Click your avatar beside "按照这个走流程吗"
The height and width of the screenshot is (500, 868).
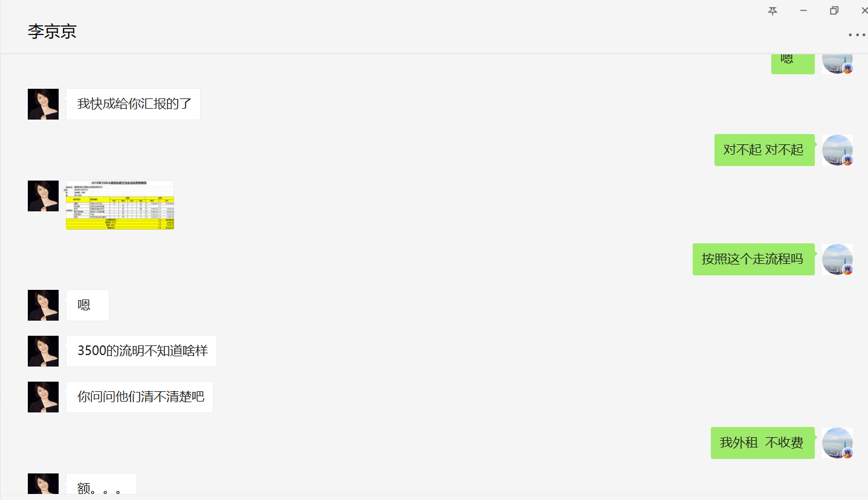click(837, 259)
